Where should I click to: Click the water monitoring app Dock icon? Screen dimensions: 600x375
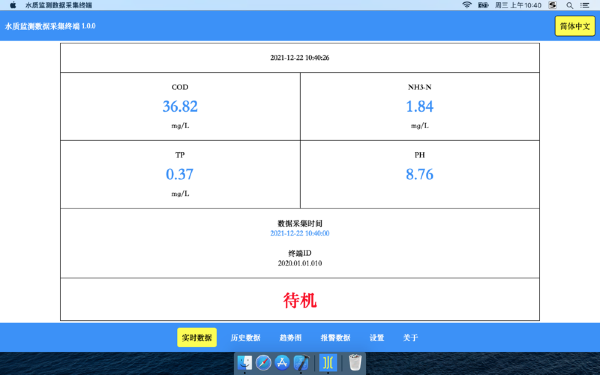pyautogui.click(x=328, y=362)
